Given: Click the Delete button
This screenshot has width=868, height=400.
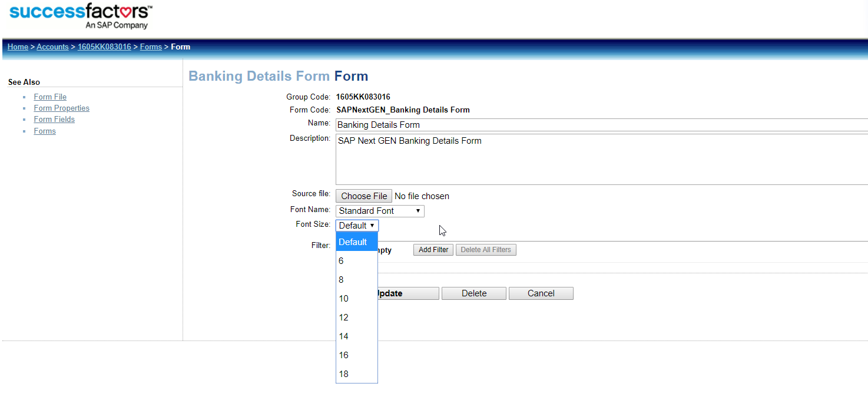Looking at the screenshot, I should pyautogui.click(x=474, y=293).
